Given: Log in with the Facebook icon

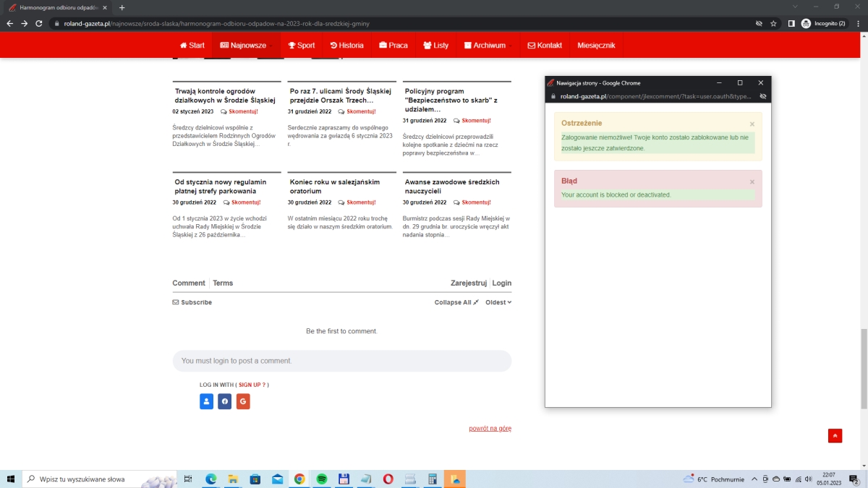Looking at the screenshot, I should pyautogui.click(x=224, y=401).
